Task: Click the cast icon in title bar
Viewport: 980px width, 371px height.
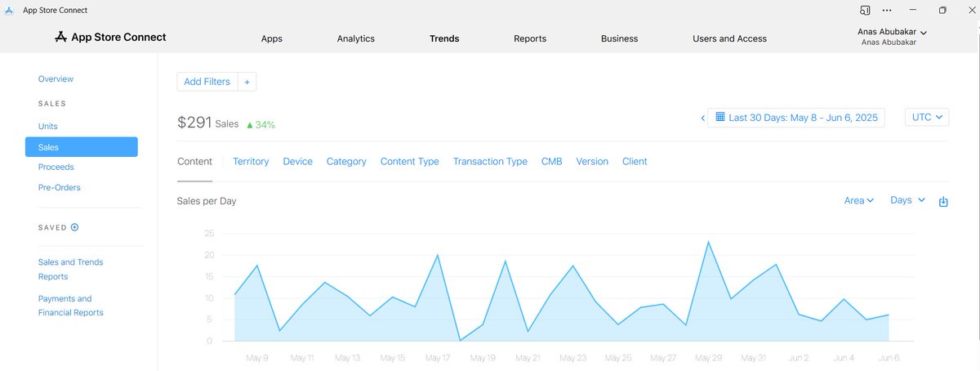Action: (865, 10)
